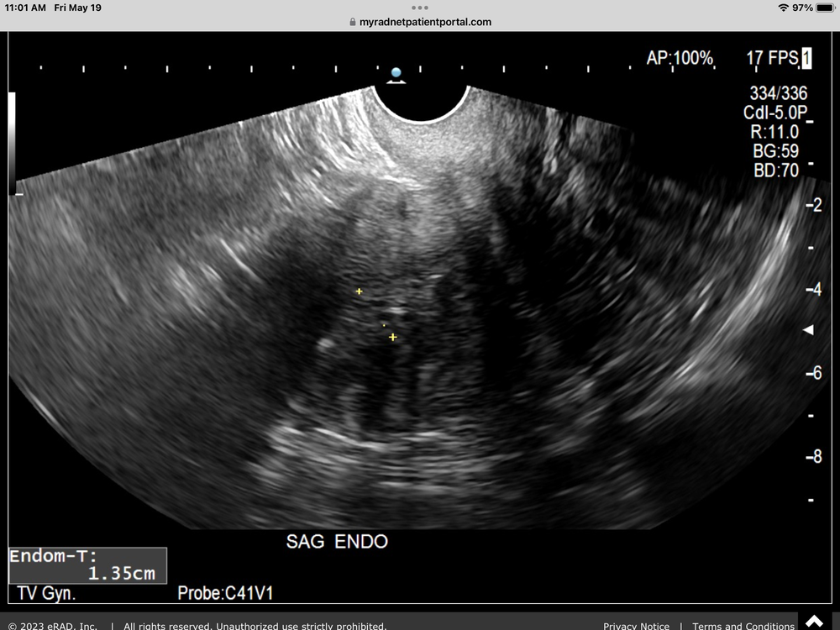Select the upper caliper cross marker
The height and width of the screenshot is (630, 840).
[x=360, y=291]
